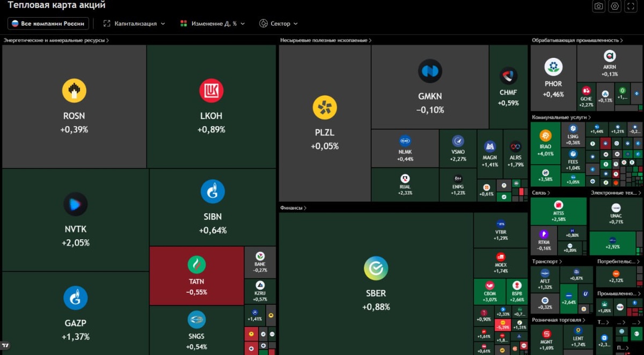Open the Изменение Д, % color dropdown

tap(213, 24)
